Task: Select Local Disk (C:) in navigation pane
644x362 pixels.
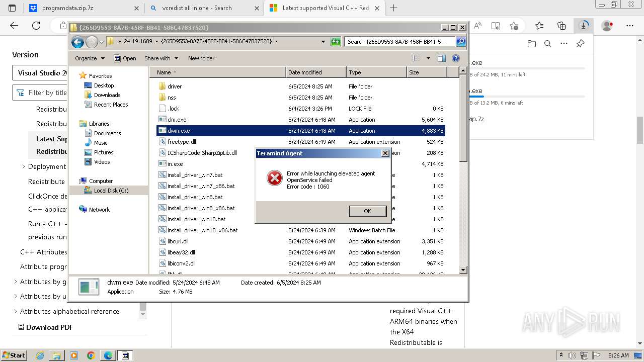Action: [x=111, y=191]
